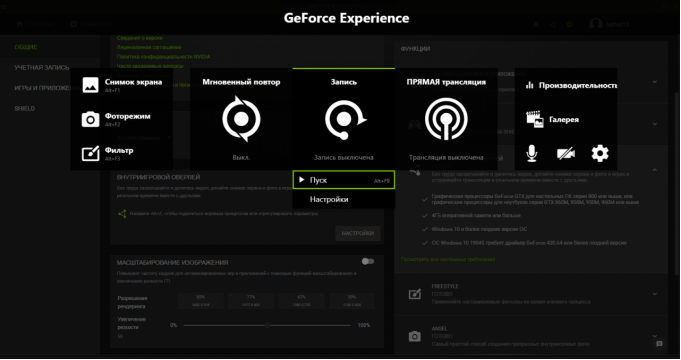The image size is (681, 360).
Task: Select the 59% render resolution cell
Action: click(x=352, y=301)
